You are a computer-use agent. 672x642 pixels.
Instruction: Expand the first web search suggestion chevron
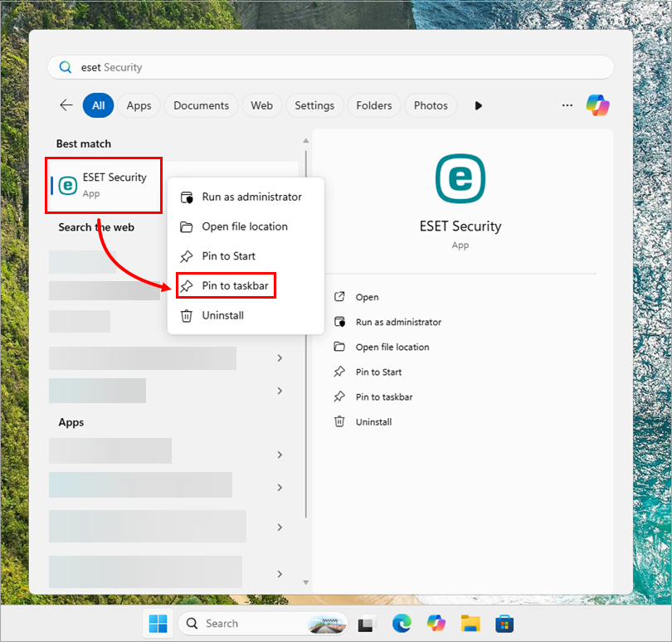point(280,357)
